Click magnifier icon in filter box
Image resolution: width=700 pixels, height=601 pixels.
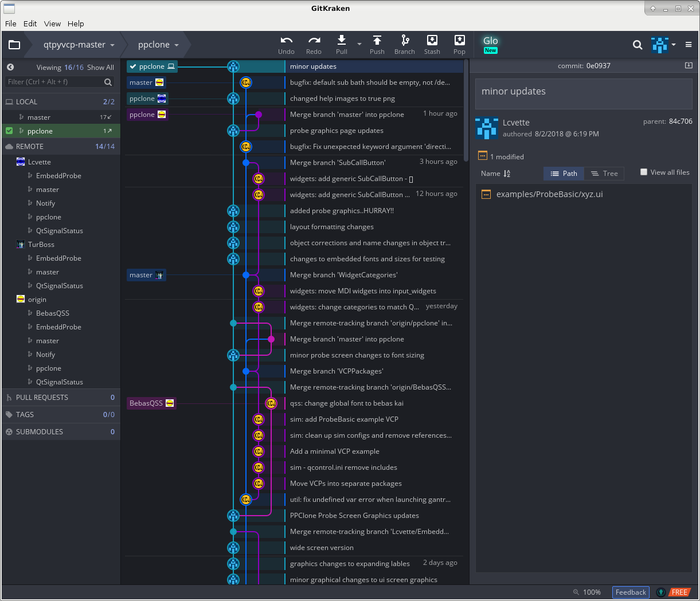tap(108, 82)
